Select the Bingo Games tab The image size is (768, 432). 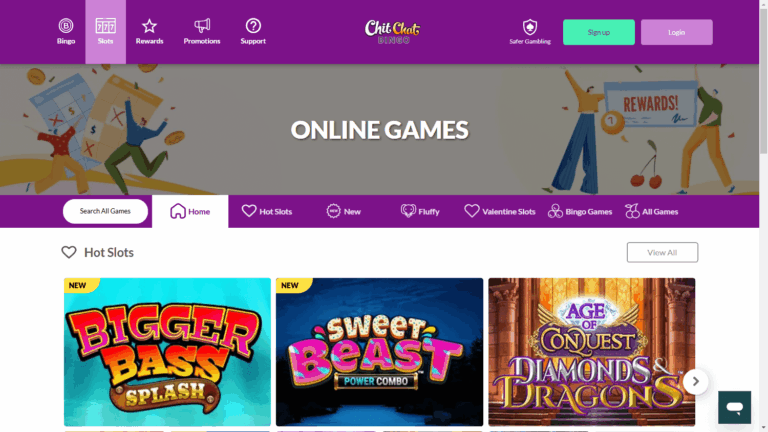point(580,211)
